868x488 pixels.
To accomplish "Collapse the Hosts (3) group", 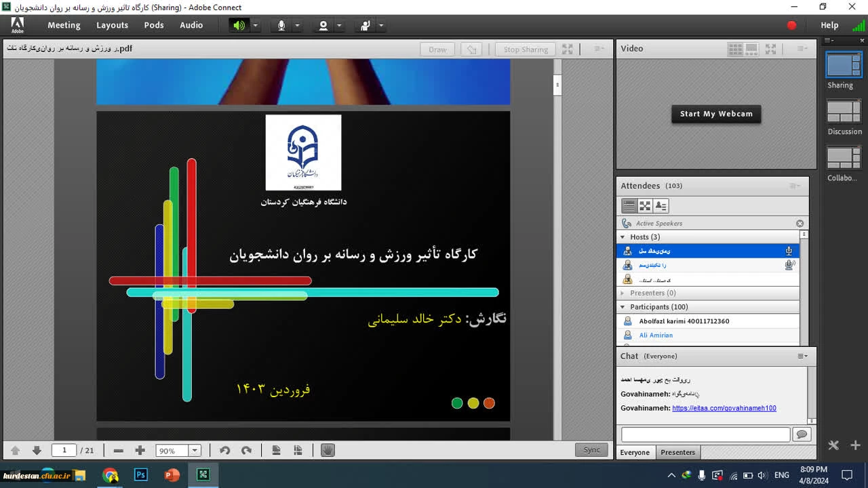I will [x=623, y=237].
